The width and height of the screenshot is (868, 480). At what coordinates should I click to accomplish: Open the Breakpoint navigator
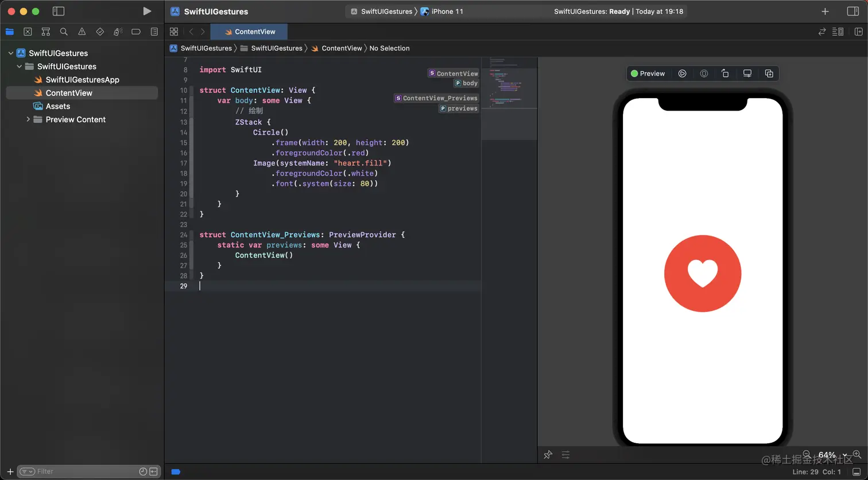pyautogui.click(x=136, y=32)
